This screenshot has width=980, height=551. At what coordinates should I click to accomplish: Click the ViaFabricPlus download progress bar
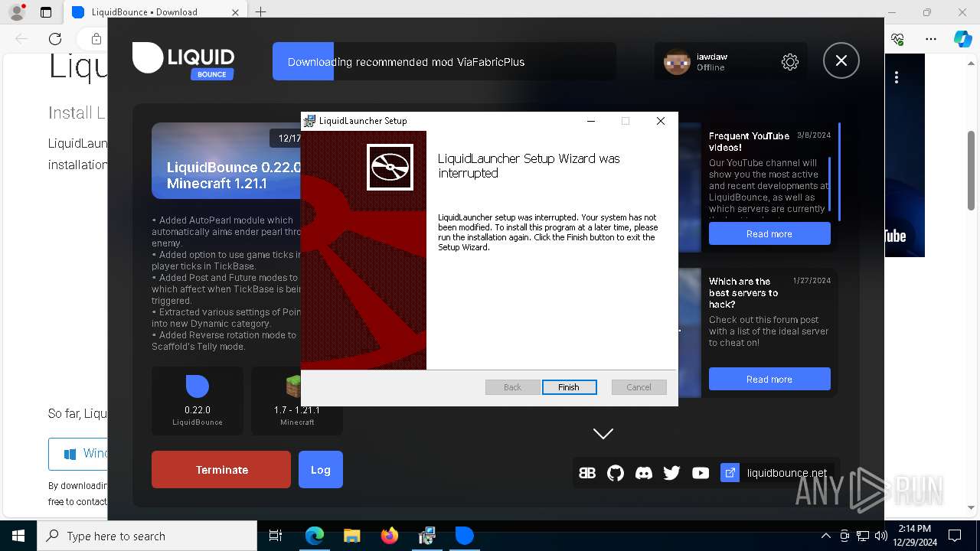444,62
